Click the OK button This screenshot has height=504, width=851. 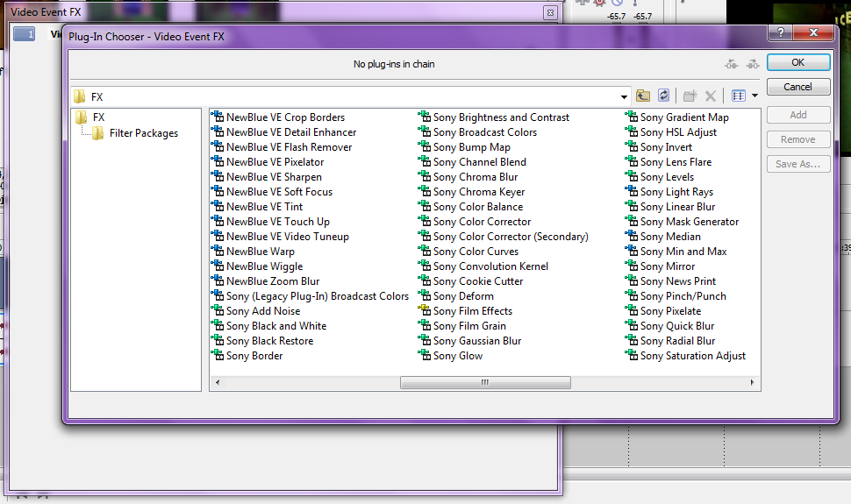[797, 62]
